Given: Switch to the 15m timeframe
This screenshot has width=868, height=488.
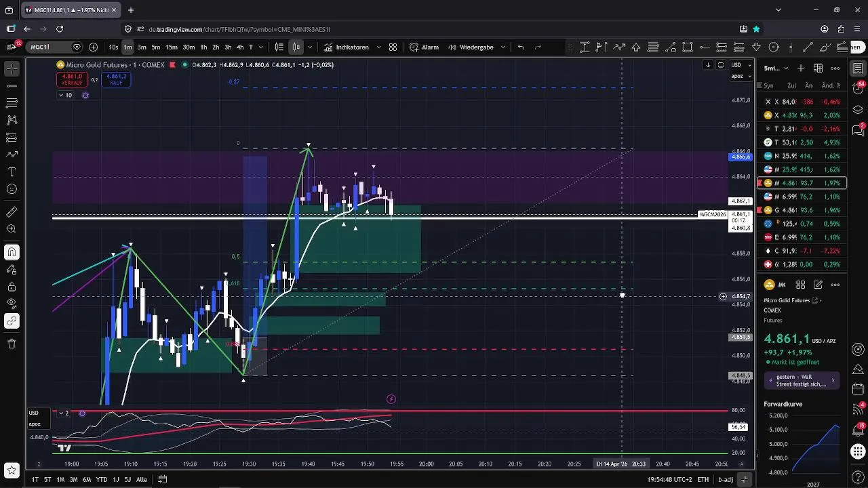Looking at the screenshot, I should [172, 47].
